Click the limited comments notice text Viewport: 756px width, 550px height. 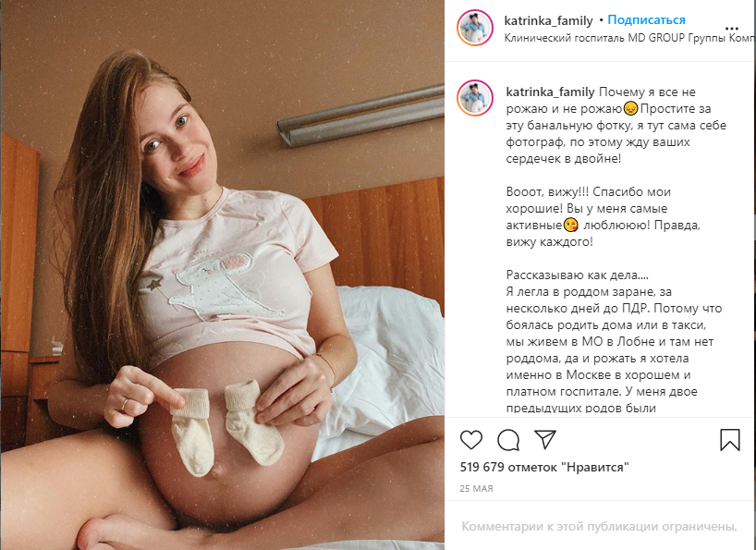point(599,526)
